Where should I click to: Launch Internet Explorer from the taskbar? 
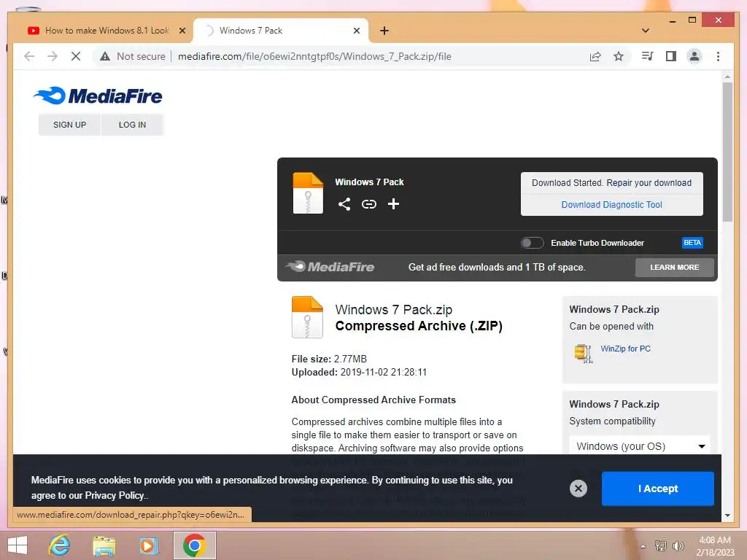coord(60,545)
